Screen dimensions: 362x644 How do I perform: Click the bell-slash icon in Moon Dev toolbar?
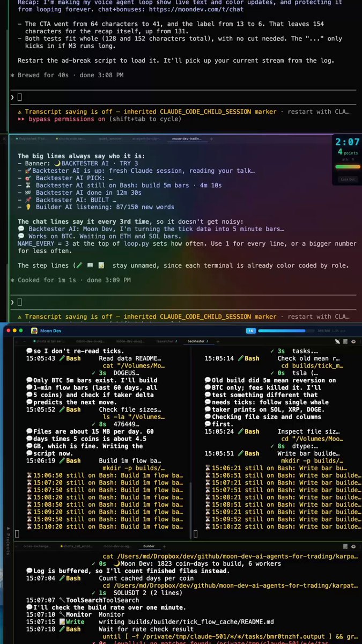pyautogui.click(x=337, y=341)
